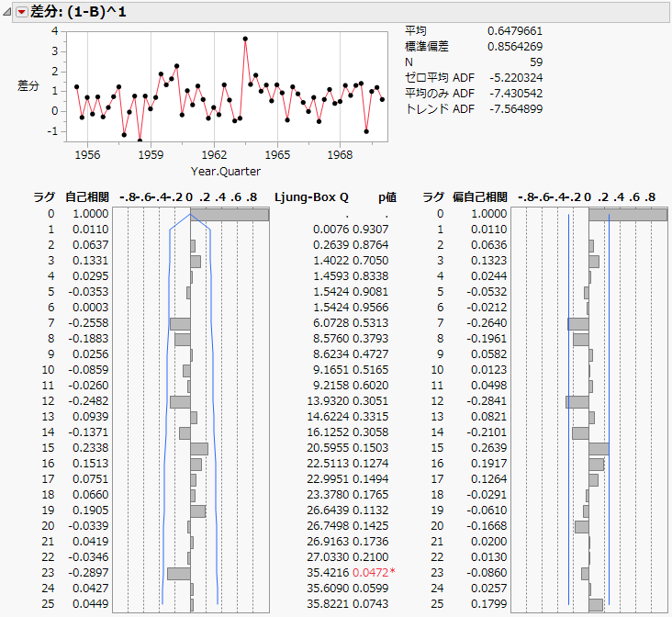The image size is (672, 617).
Task: Click the lag 12 partial autocorrelation bar
Action: tap(577, 402)
